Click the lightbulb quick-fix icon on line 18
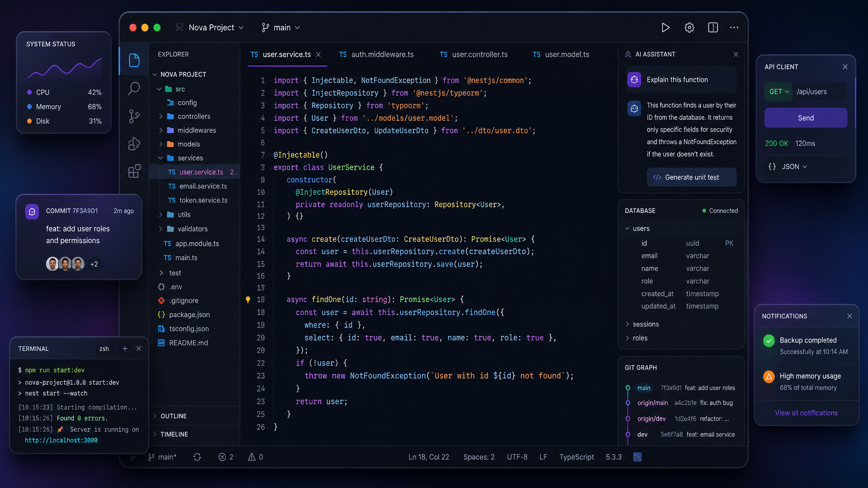The height and width of the screenshot is (488, 868). pyautogui.click(x=248, y=299)
